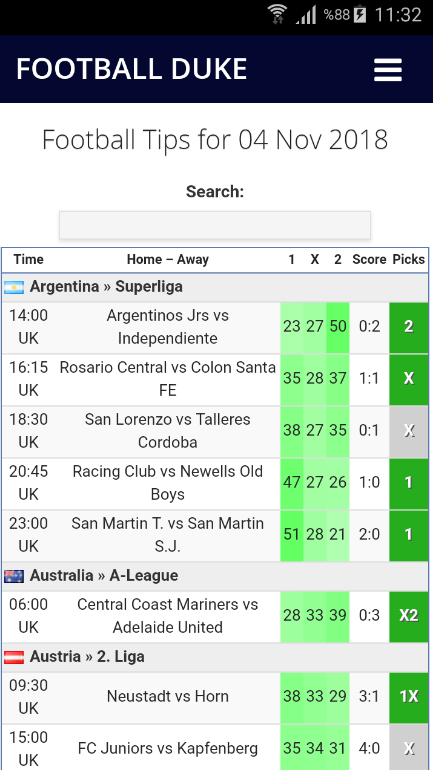Tap the battery status icon
The height and width of the screenshot is (770, 433).
click(x=360, y=14)
